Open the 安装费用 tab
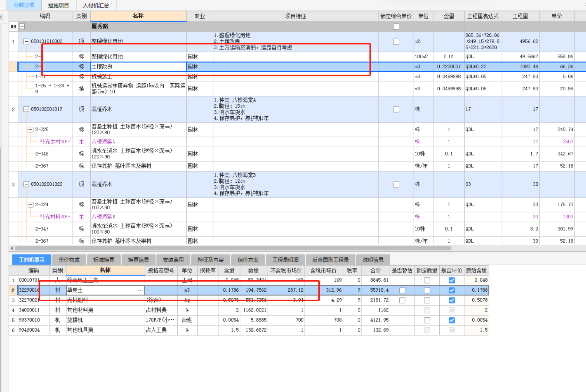This screenshot has height=392, width=586. [x=173, y=260]
